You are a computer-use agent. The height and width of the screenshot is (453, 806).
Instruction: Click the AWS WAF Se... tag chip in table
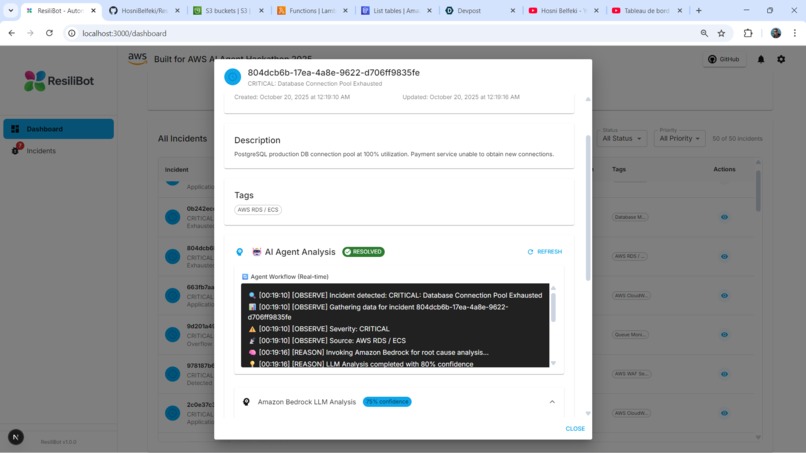click(x=632, y=374)
